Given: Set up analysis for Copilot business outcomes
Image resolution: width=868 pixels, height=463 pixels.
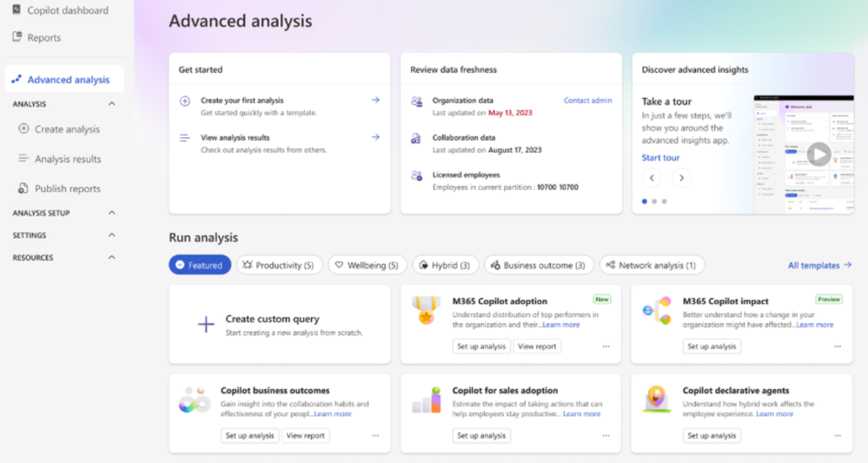Looking at the screenshot, I should 249,435.
